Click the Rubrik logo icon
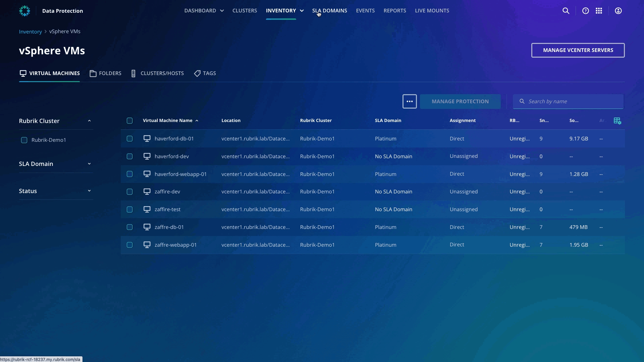Image resolution: width=644 pixels, height=362 pixels. [x=24, y=11]
